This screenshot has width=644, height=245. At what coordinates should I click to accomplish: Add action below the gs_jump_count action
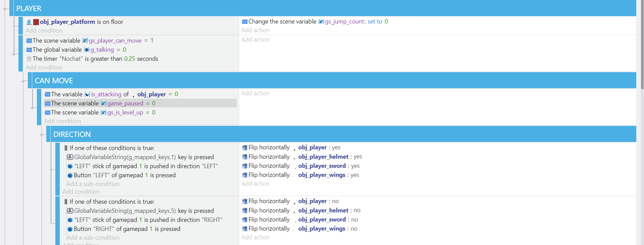click(255, 30)
